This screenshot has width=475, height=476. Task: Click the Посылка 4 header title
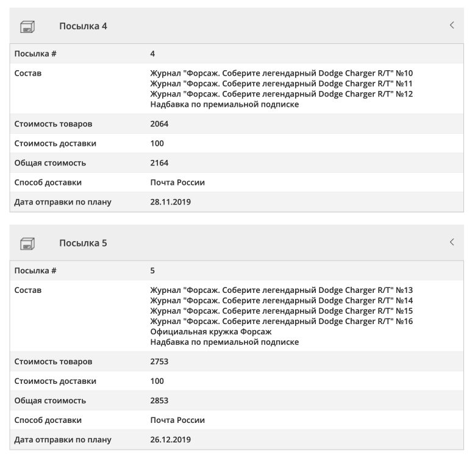(83, 26)
